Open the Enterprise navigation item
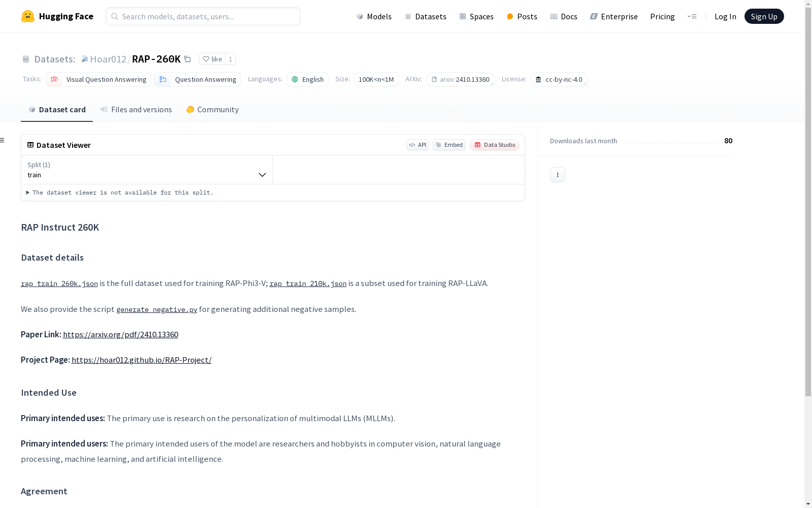The height and width of the screenshot is (508, 812). [614, 16]
